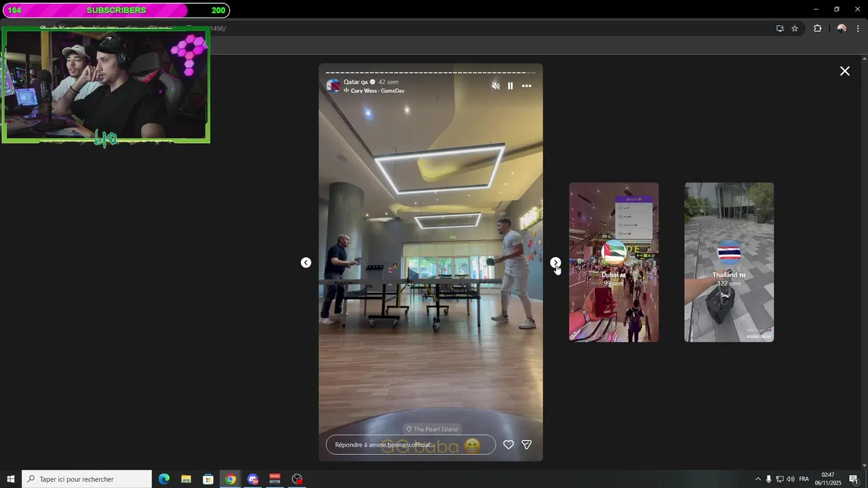Open the Qatar highlight profile picture
Viewport: 868px width, 488px height.
[333, 85]
